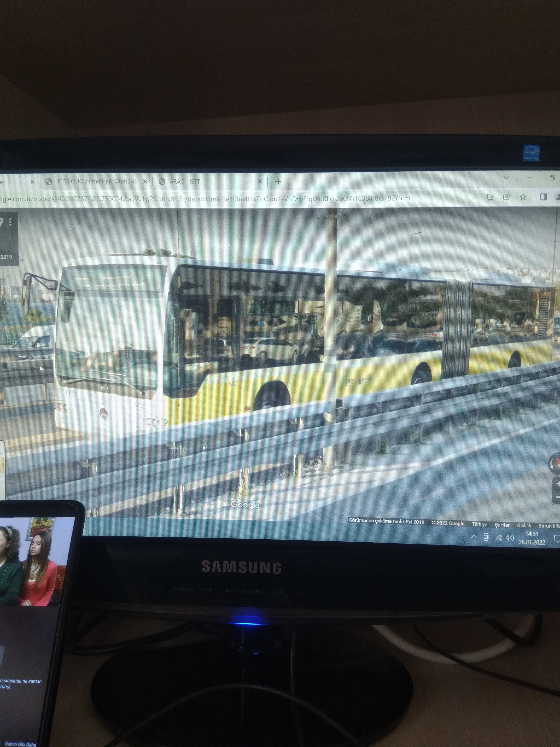Toggle the browser side panel icon
Image resolution: width=560 pixels, height=747 pixels.
[x=543, y=197]
